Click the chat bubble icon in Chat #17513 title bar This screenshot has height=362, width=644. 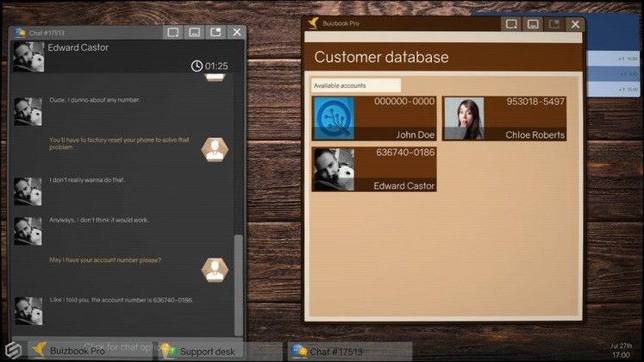click(20, 33)
